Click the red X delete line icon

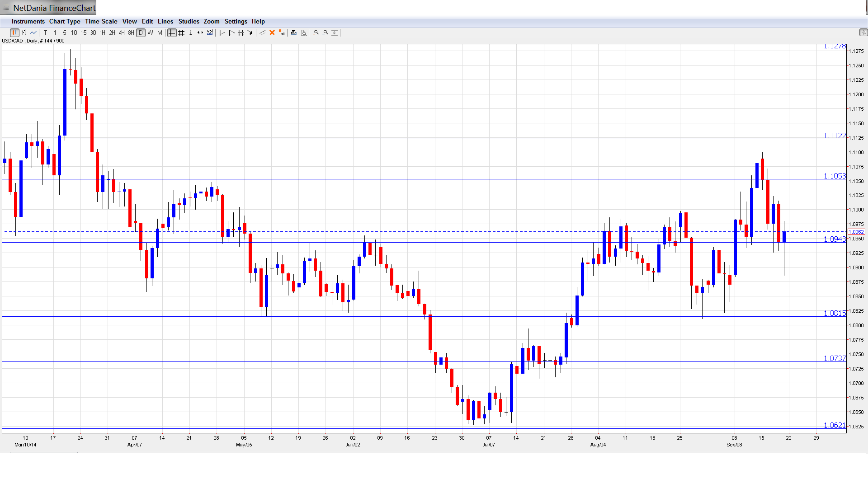pyautogui.click(x=272, y=33)
